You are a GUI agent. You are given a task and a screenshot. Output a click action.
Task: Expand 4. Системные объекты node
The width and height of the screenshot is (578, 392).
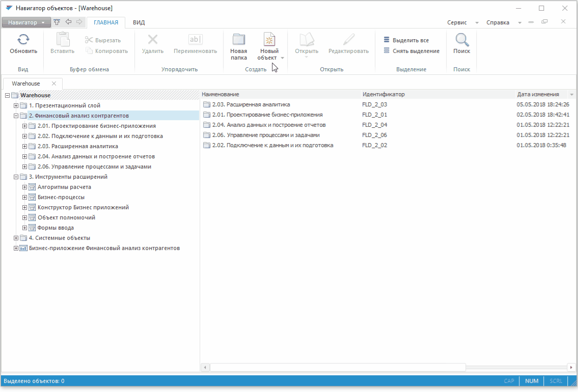coord(16,238)
